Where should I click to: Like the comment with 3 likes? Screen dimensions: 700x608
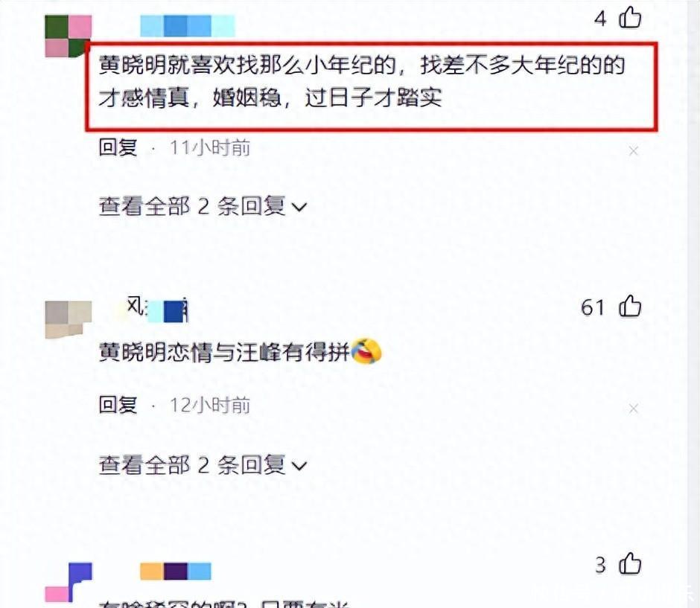tap(630, 564)
